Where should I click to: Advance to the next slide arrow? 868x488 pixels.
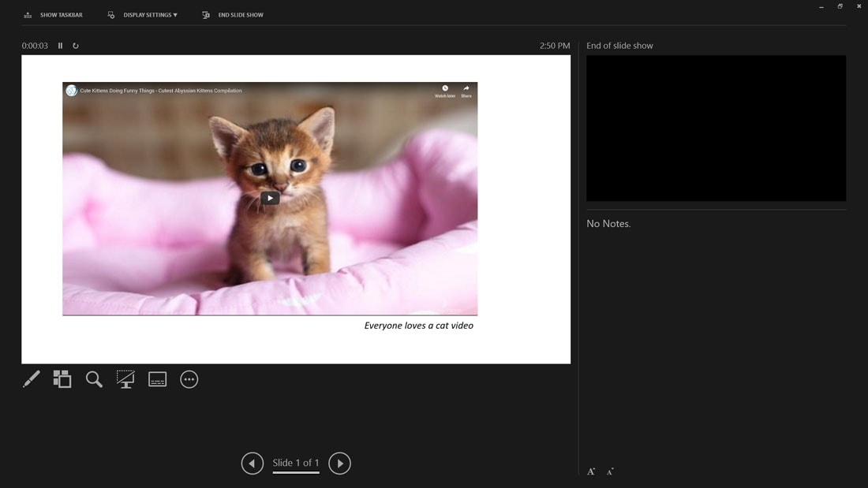pyautogui.click(x=339, y=463)
